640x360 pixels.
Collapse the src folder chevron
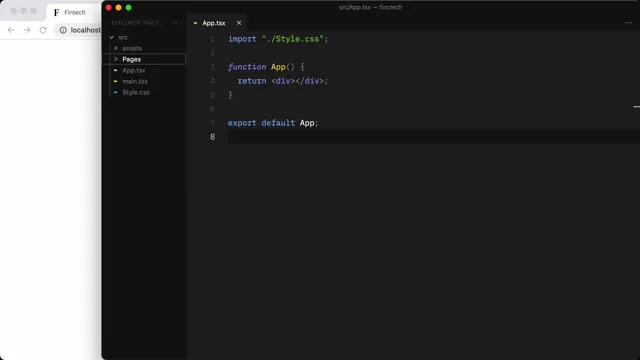pyautogui.click(x=111, y=37)
